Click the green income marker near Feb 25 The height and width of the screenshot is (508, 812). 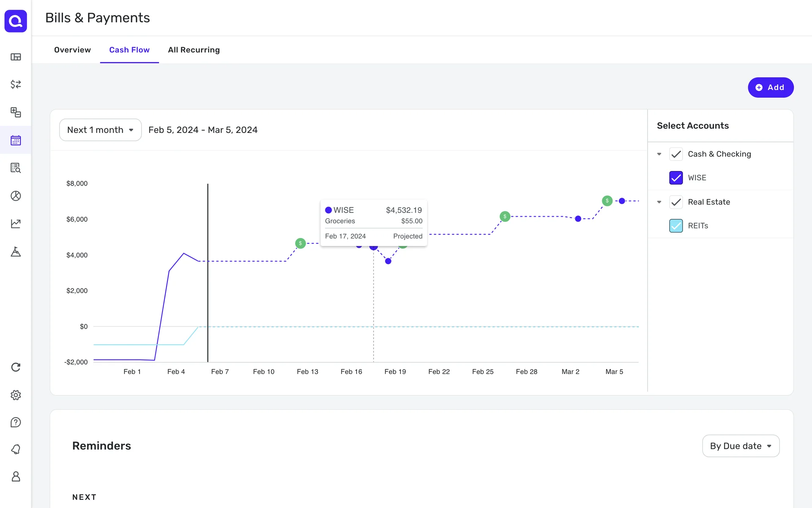coord(505,216)
